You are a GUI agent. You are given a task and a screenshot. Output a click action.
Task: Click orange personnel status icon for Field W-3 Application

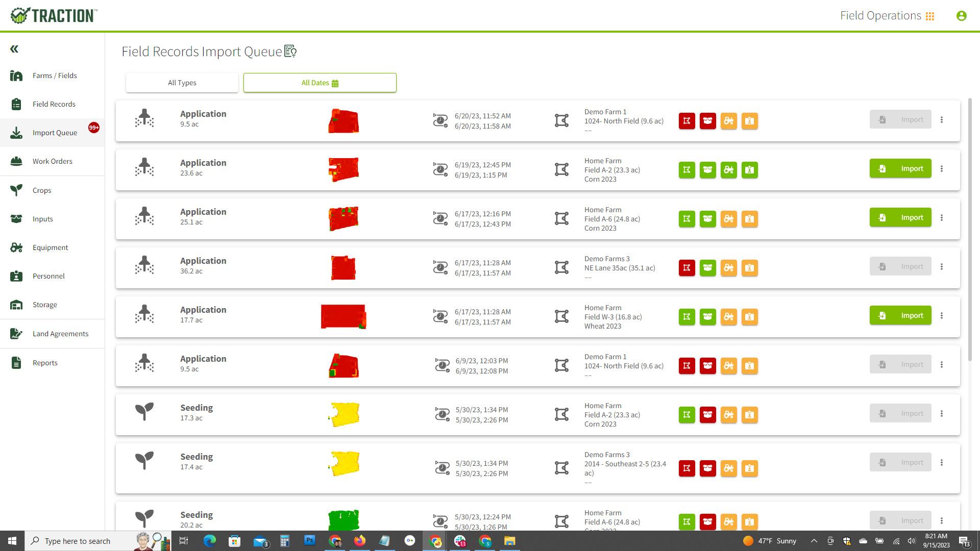(x=749, y=317)
